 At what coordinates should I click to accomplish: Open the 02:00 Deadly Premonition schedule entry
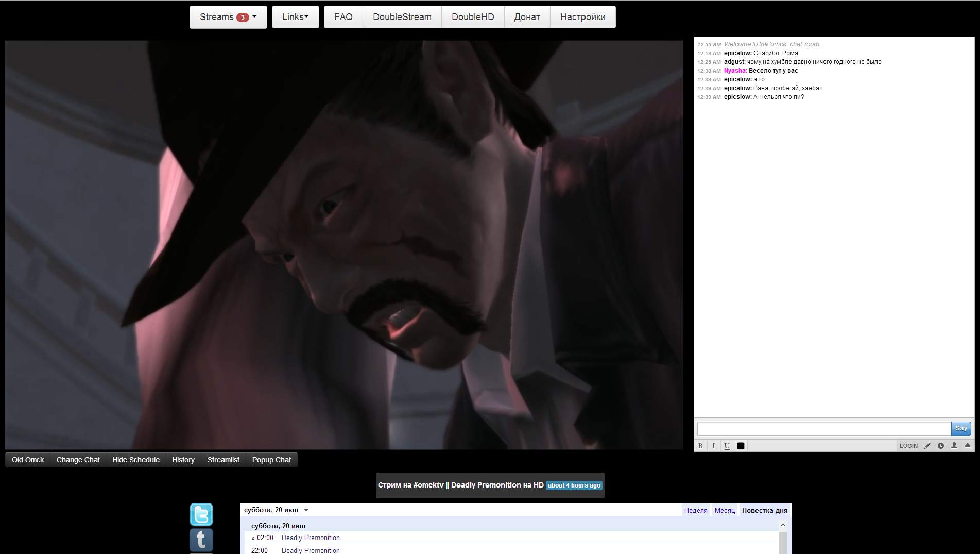311,538
